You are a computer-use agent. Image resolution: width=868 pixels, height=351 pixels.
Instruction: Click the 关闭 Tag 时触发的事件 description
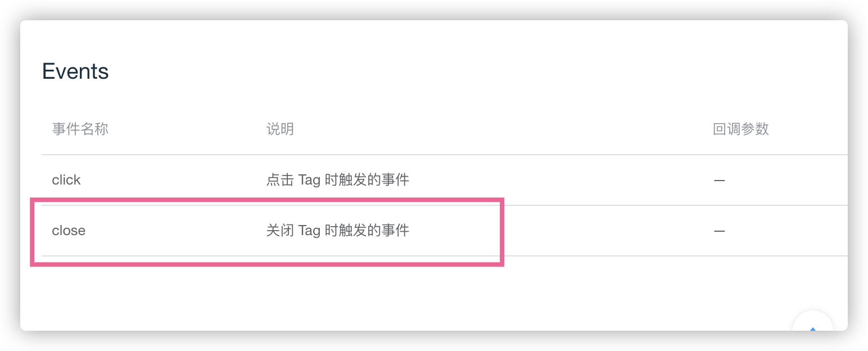(x=337, y=231)
